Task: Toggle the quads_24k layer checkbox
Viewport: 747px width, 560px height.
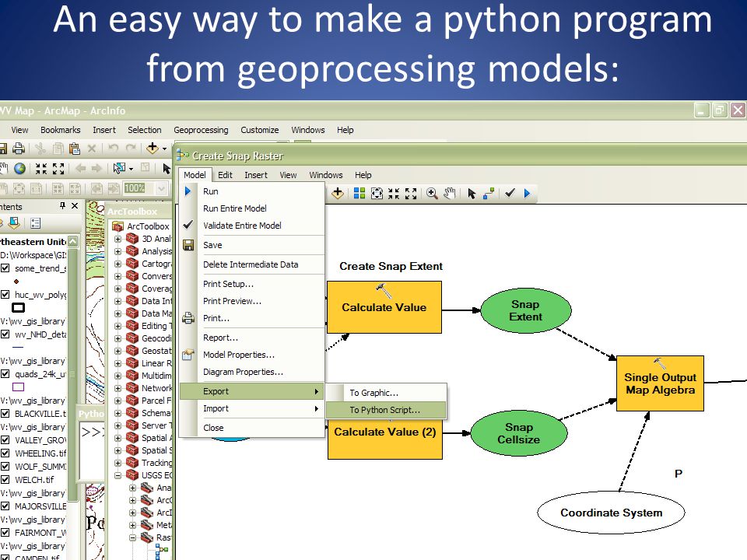Action: 5,374
